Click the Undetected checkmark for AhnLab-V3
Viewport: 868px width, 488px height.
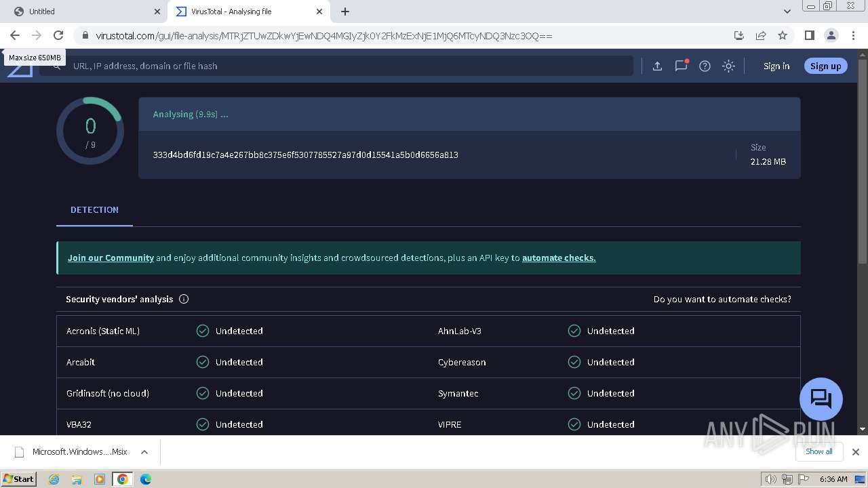[x=574, y=331]
